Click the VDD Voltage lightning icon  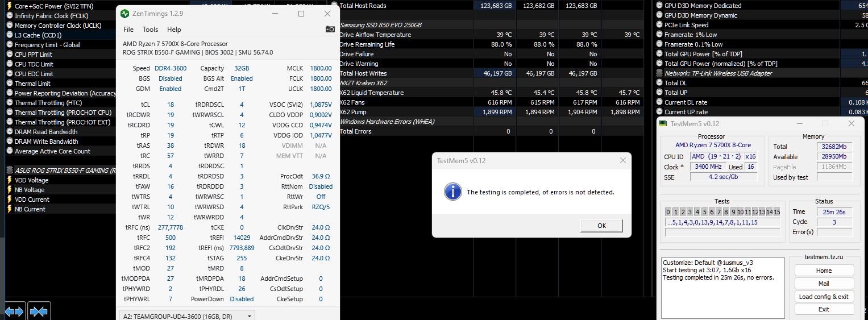(10, 180)
